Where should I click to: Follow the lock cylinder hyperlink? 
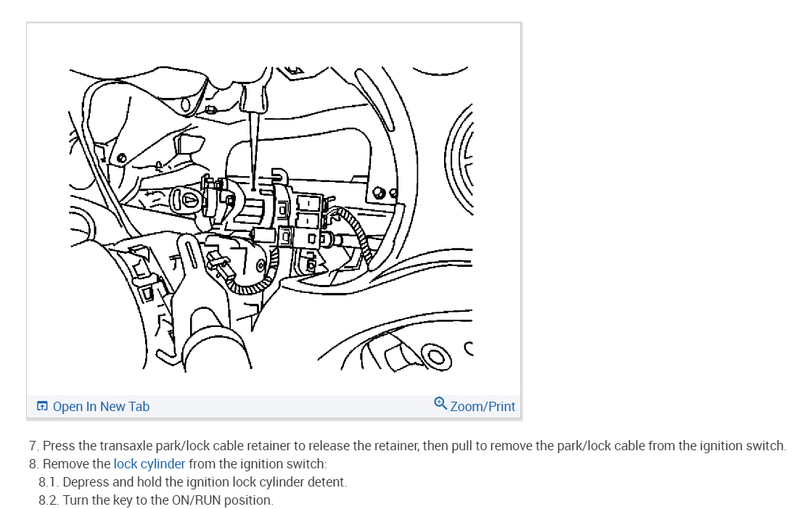pos(149,463)
